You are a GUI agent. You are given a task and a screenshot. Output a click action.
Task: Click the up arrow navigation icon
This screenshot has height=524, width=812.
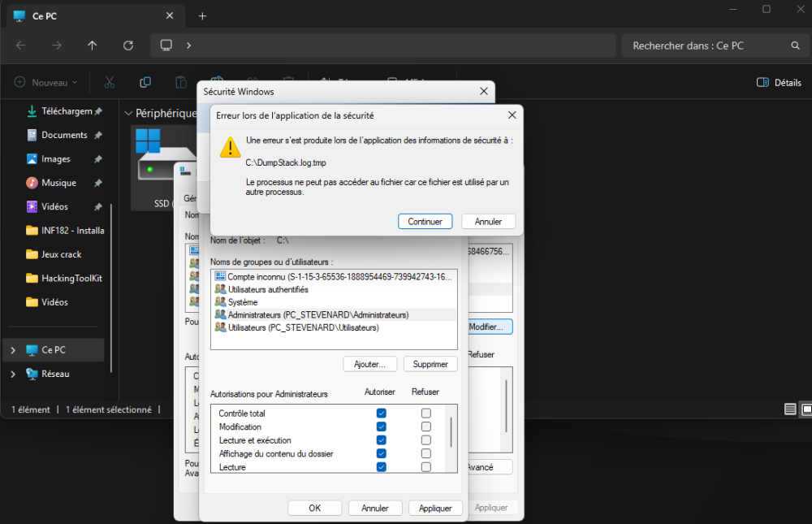(93, 45)
